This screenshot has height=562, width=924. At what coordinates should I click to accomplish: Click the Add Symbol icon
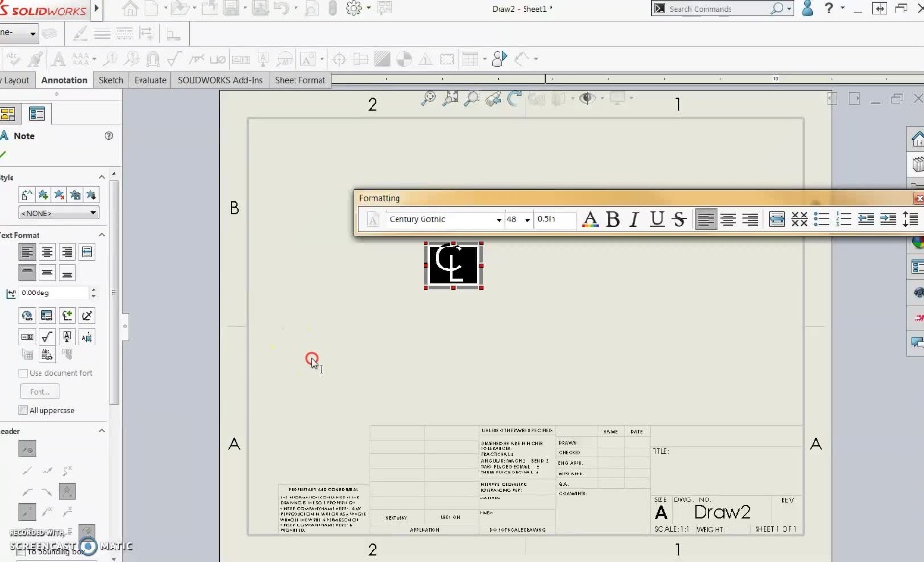pyautogui.click(x=67, y=316)
